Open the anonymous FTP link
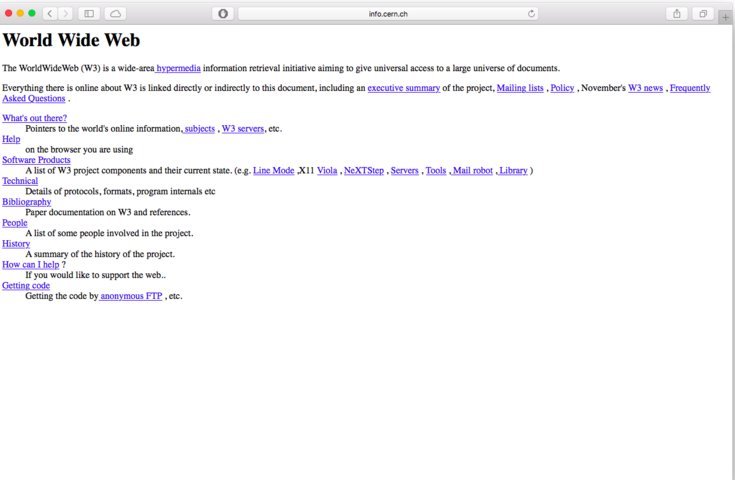Screen dimensions: 735x480 click(x=130, y=296)
